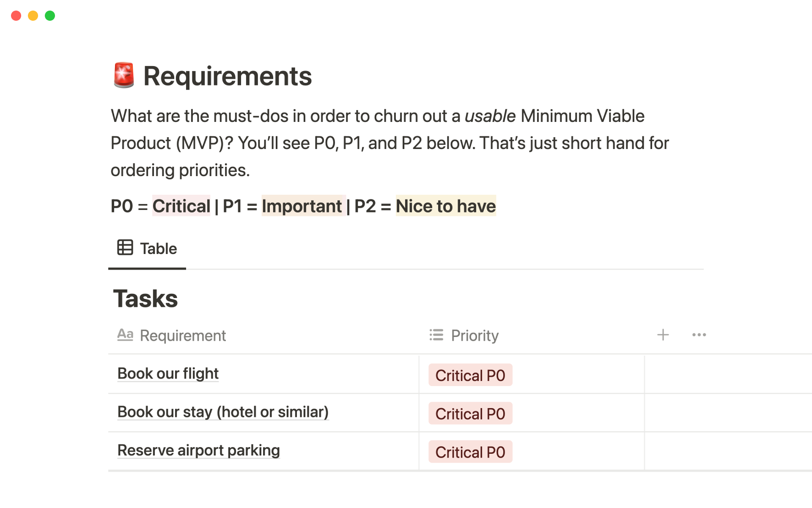The width and height of the screenshot is (812, 508).
Task: Click Critical P0 tag for Book our flight
Action: click(x=470, y=375)
